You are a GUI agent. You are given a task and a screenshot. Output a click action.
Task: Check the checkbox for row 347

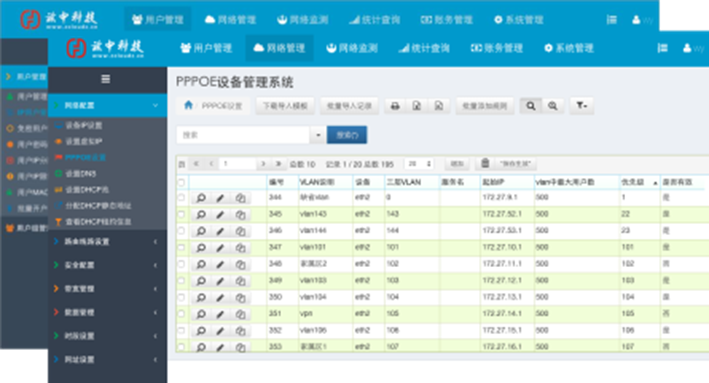[181, 248]
